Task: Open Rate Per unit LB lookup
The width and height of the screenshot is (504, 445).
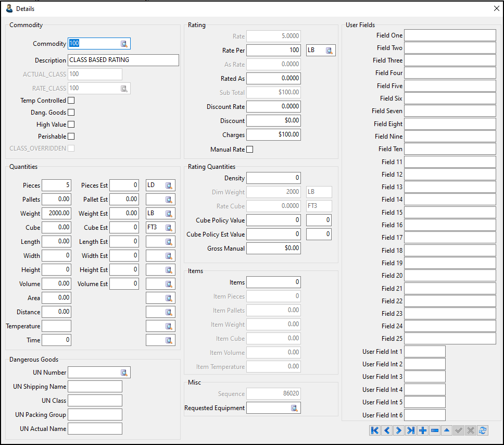Action: (x=329, y=51)
